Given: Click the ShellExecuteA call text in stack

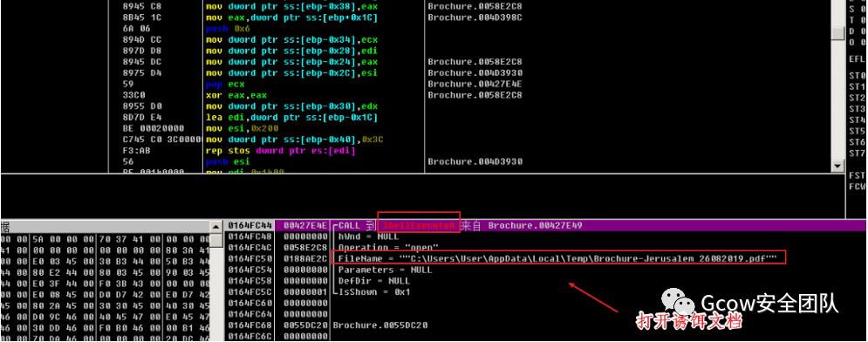Looking at the screenshot, I should pyautogui.click(x=419, y=226).
